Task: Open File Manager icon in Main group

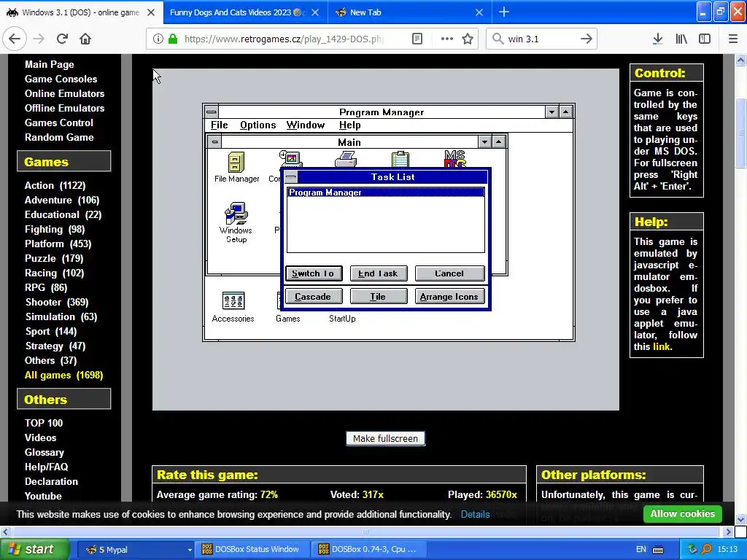Action: (x=236, y=163)
